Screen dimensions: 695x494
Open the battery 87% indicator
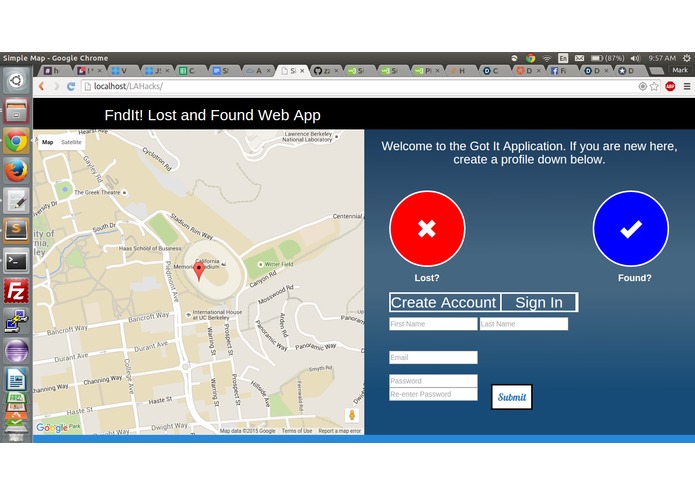click(607, 58)
